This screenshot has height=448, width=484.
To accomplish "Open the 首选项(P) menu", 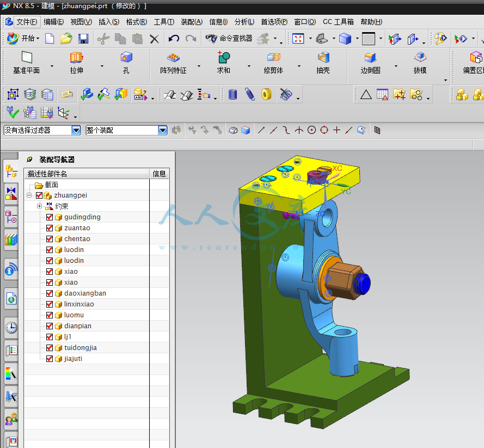I will click(274, 22).
